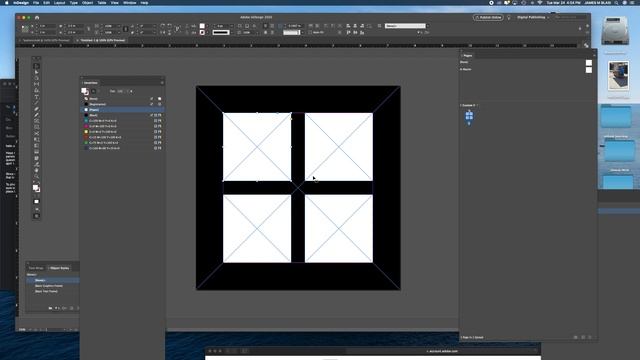Select the magenta C=0 M=100 Y=0 swatch
Image resolution: width=640 pixels, height=360 pixels.
[x=122, y=126]
